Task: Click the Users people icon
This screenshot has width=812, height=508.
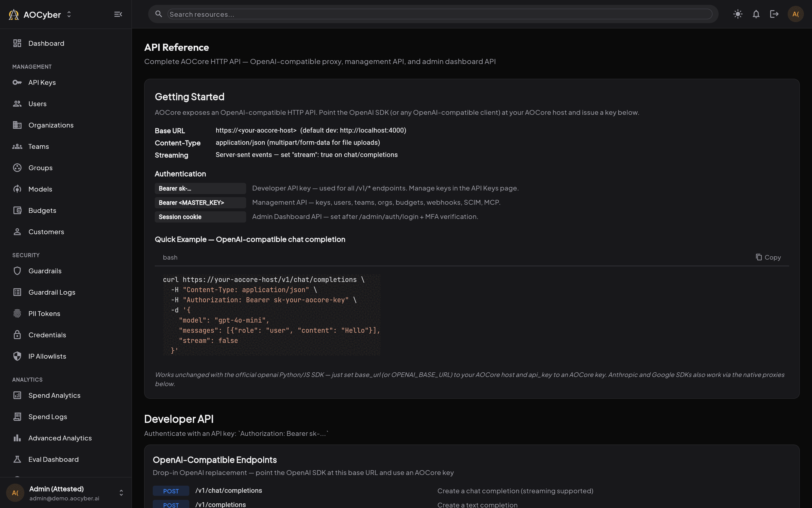Action: [17, 104]
